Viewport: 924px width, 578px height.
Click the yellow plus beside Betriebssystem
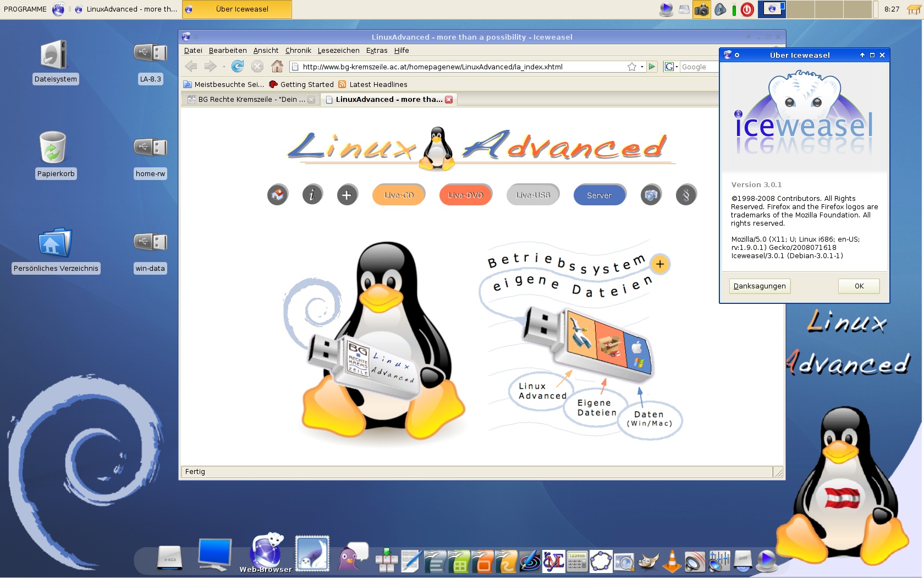pos(660,264)
